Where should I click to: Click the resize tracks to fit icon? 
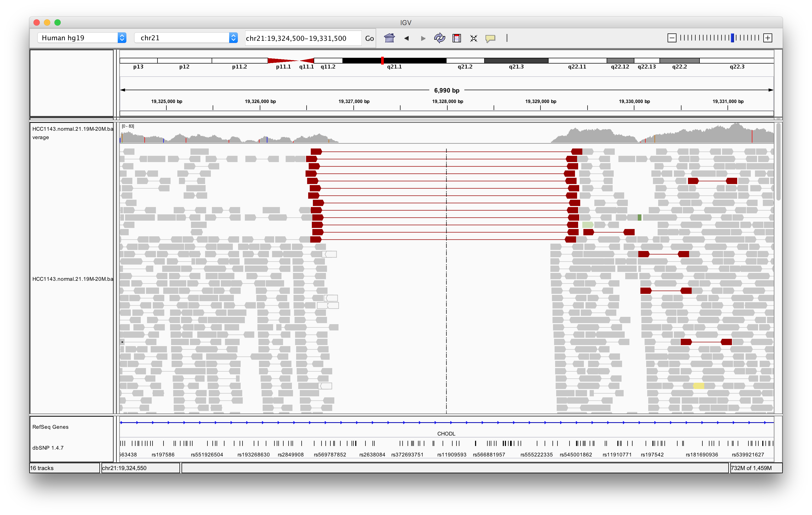point(473,38)
